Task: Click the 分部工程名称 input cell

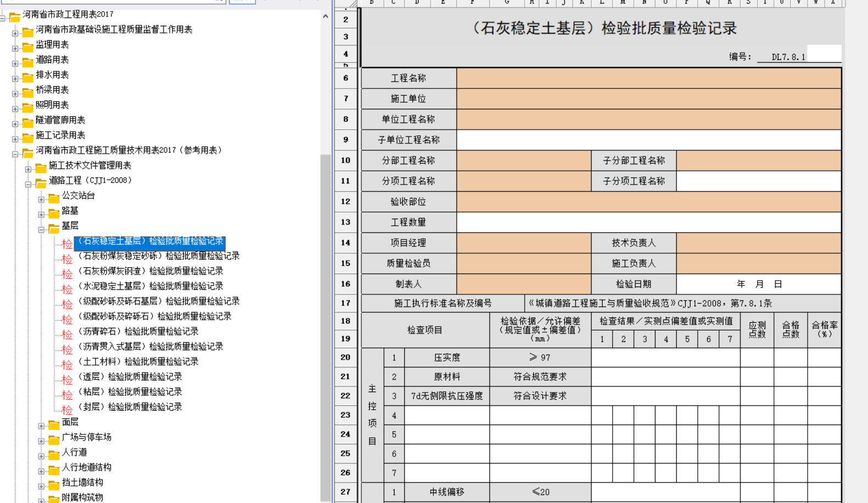Action: 524,160
